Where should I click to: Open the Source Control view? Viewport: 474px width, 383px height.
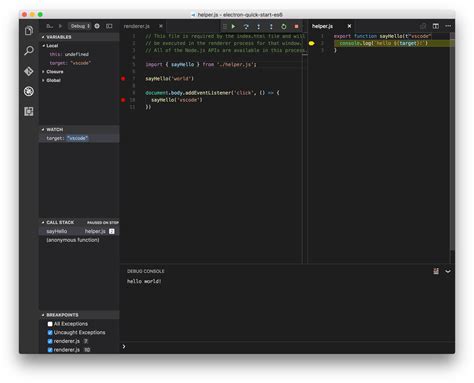(29, 71)
